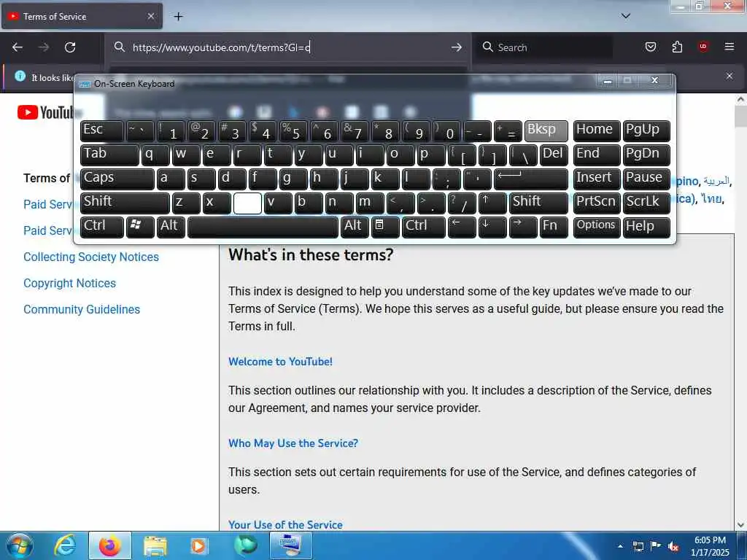This screenshot has width=747, height=560.
Task: Click On-Screen Keyboard taskbar button
Action: [x=290, y=545]
